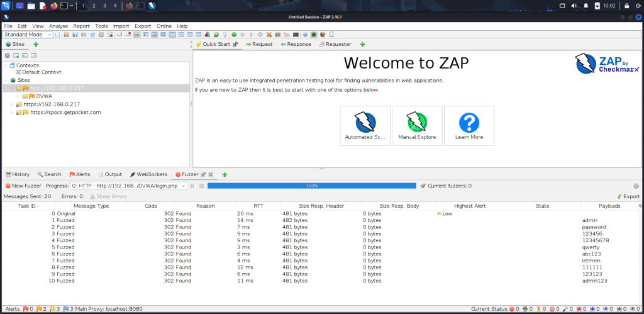Click the Show Errors button
This screenshot has width=644, height=314.
(108, 196)
